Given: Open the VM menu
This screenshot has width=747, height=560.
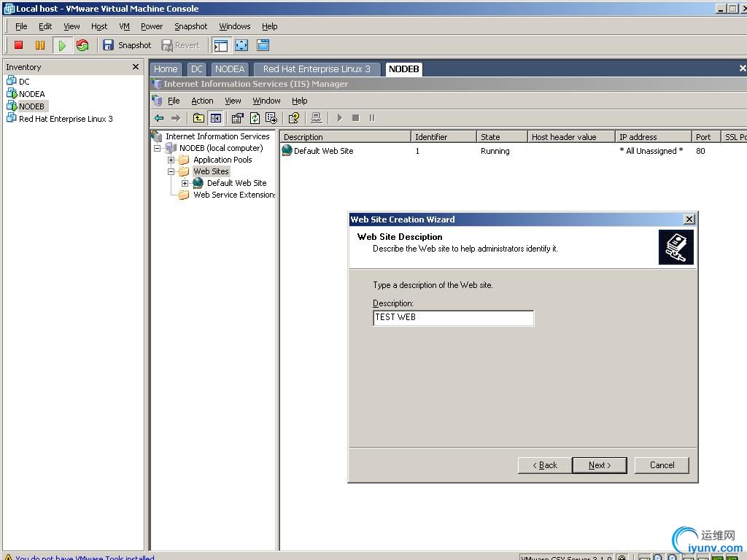Looking at the screenshot, I should point(124,26).
